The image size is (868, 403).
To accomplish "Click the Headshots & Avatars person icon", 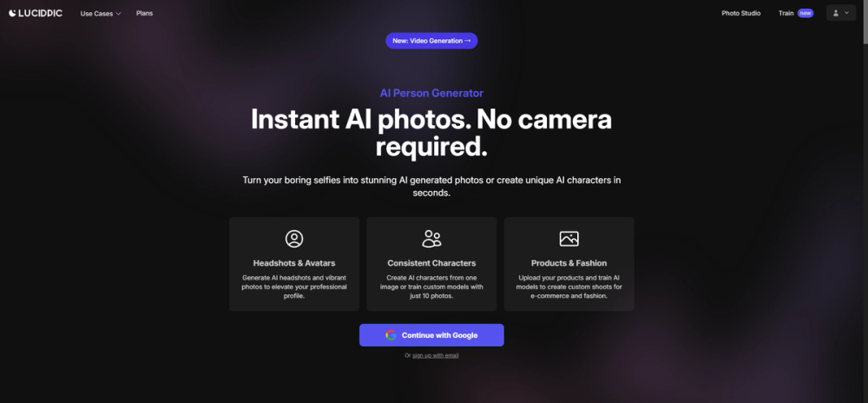I will click(x=294, y=239).
